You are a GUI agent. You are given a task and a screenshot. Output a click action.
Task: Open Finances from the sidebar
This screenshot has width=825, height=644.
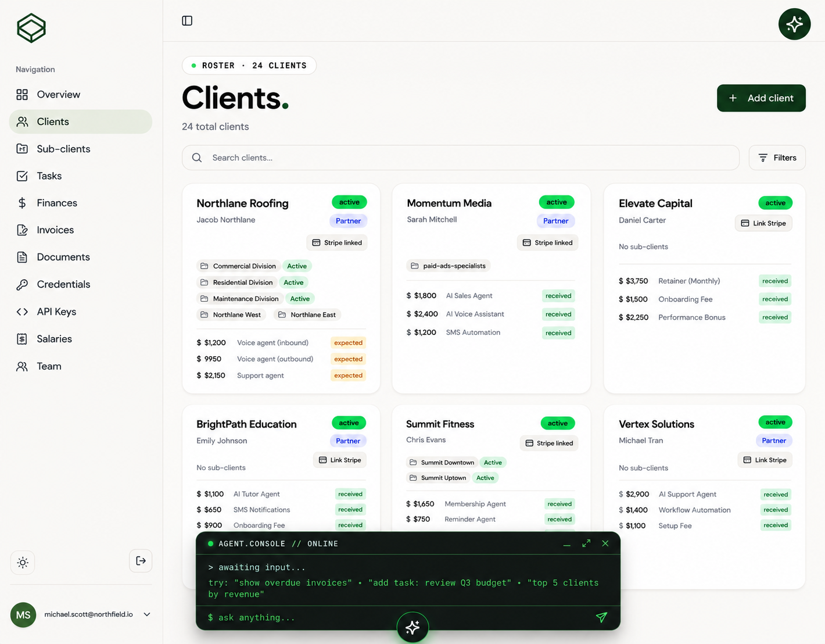[81, 203]
